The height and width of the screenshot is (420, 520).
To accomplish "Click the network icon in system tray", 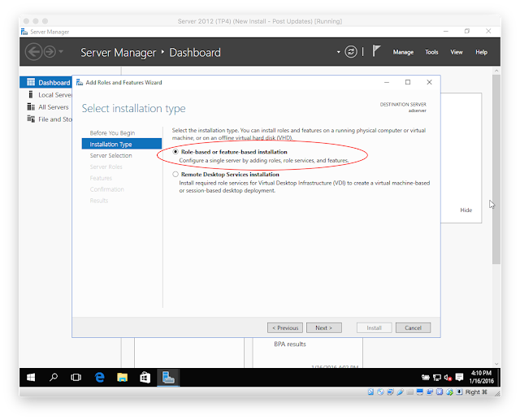I will (437, 378).
